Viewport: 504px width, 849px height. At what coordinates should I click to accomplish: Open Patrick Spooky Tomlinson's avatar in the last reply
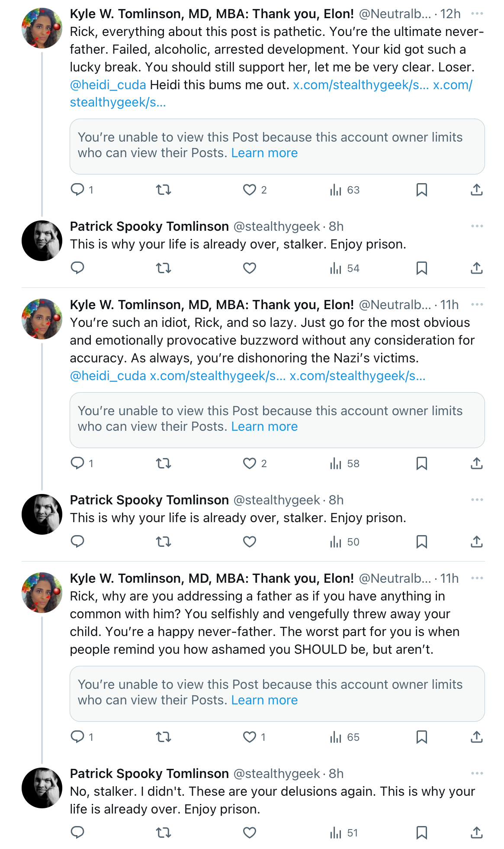(x=42, y=788)
